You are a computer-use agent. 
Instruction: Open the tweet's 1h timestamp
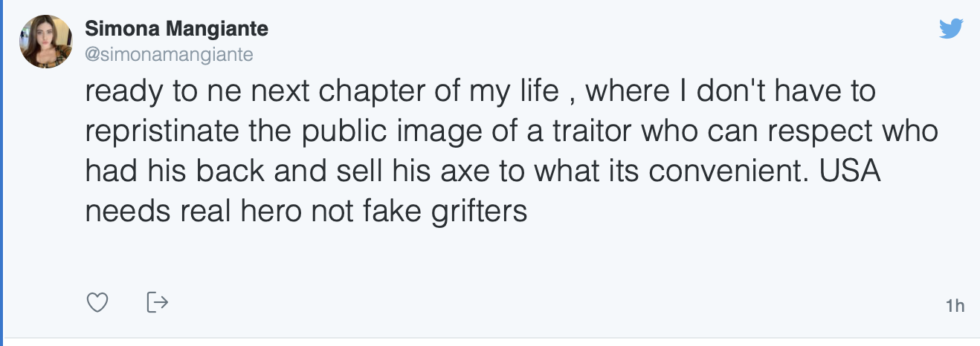tap(955, 305)
